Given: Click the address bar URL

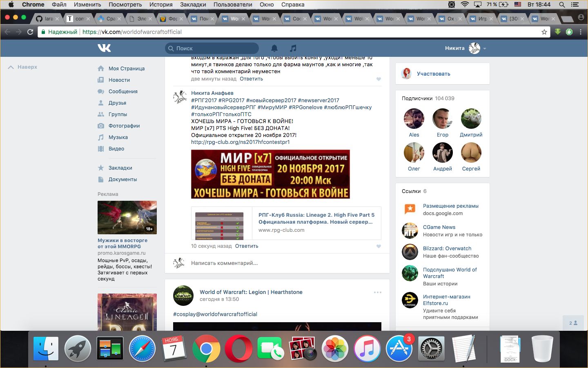Looking at the screenshot, I should (x=132, y=32).
